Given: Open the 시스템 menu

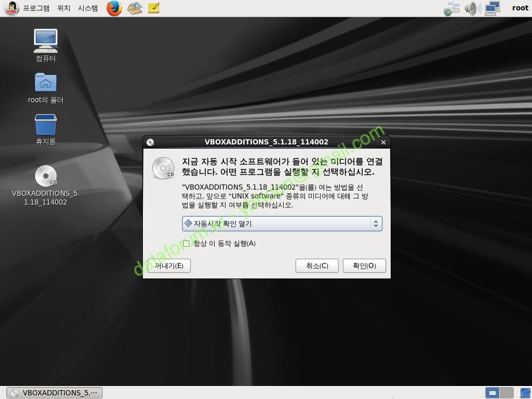Looking at the screenshot, I should (x=88, y=8).
